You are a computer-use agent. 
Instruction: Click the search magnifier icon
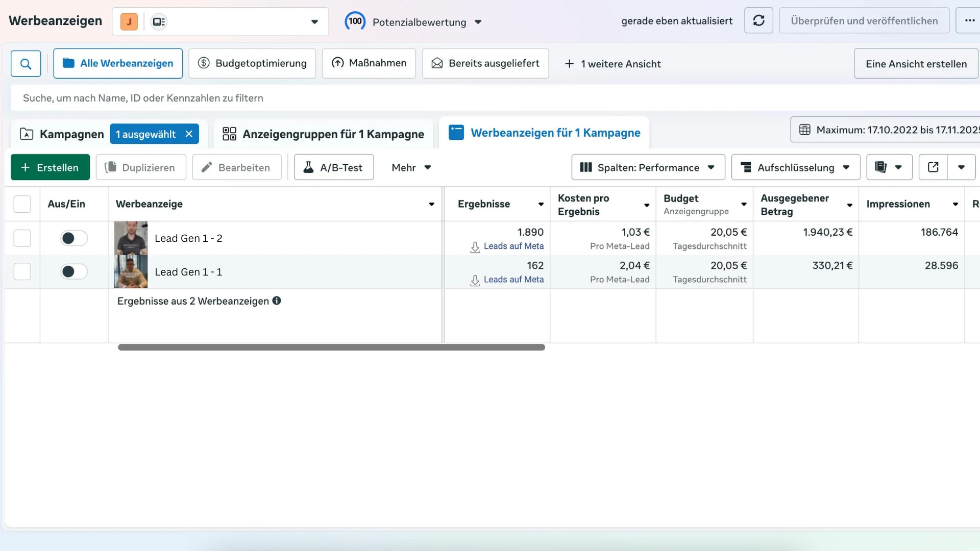26,64
